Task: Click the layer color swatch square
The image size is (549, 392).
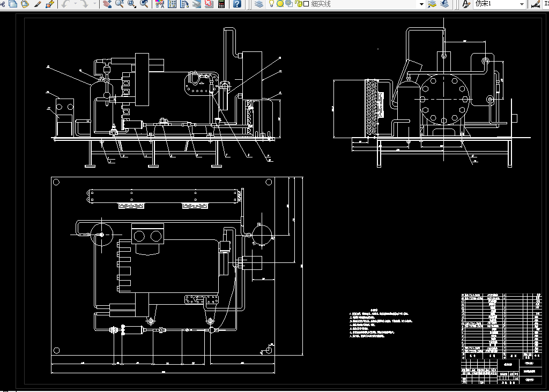Action: click(306, 4)
